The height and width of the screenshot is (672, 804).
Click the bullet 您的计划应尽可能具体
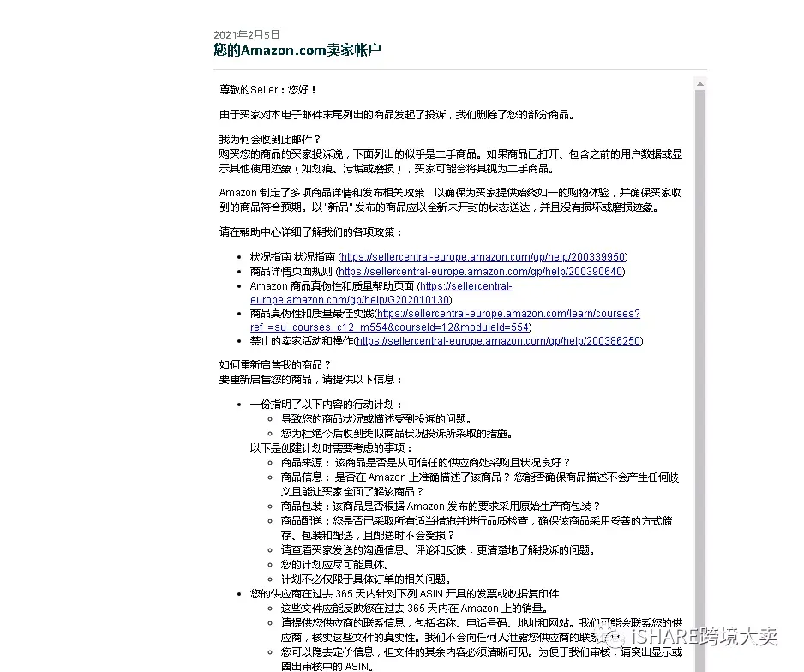(x=336, y=565)
